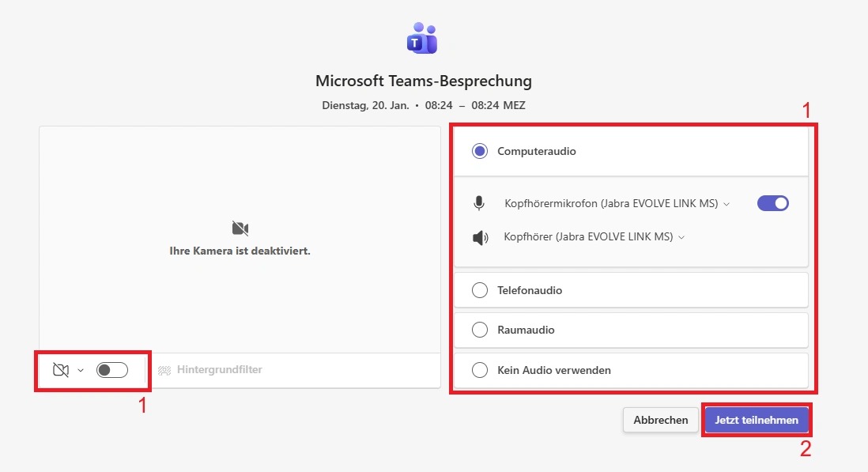This screenshot has width=868, height=472.
Task: Click the speaker icon
Action: pos(479,237)
